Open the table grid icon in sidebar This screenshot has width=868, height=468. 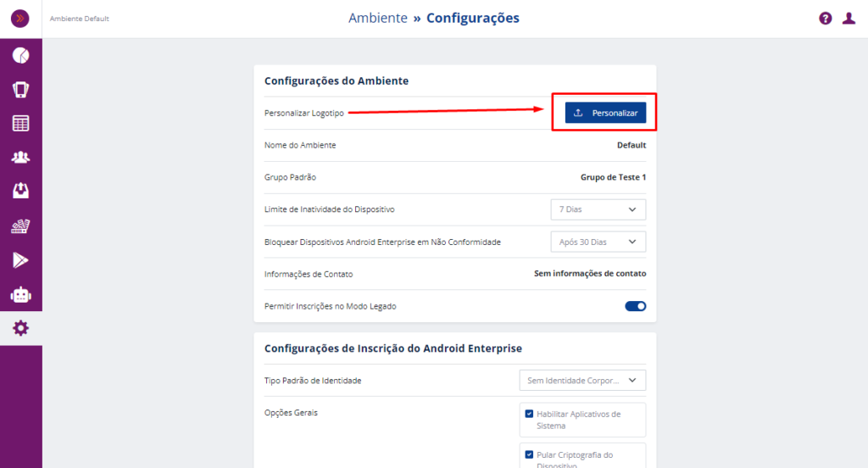point(20,124)
